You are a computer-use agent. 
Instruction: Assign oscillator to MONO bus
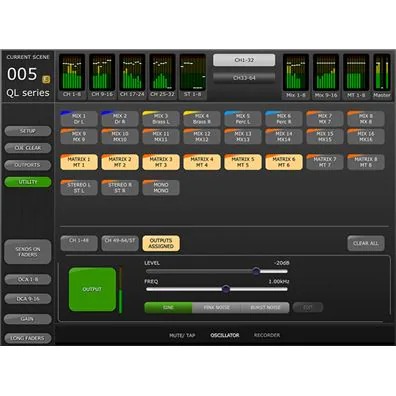click(161, 187)
